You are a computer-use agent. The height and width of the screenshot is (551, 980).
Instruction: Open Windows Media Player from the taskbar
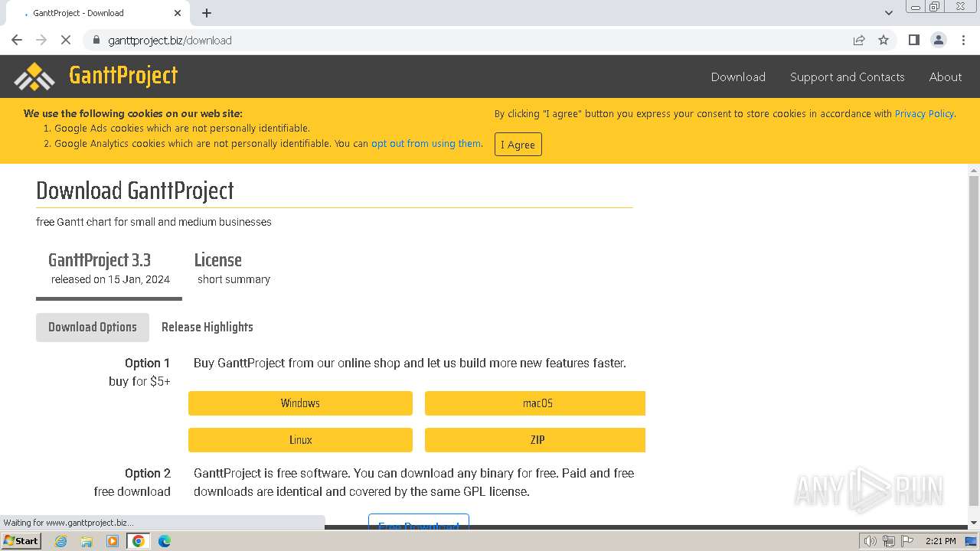113,541
